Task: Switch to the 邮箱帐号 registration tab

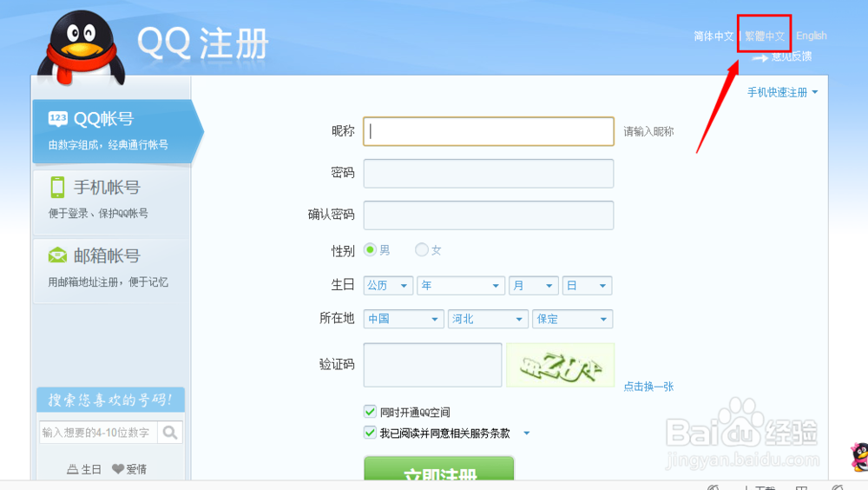Action: (112, 269)
